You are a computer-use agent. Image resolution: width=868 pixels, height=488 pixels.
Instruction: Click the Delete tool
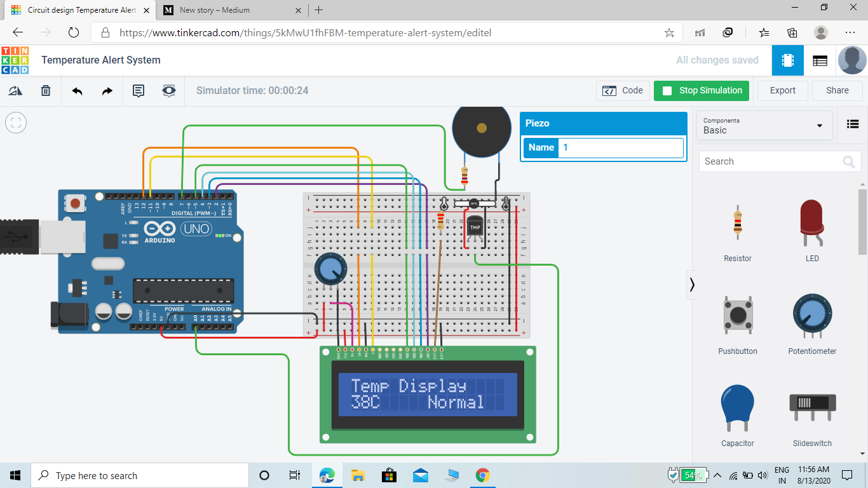point(45,90)
